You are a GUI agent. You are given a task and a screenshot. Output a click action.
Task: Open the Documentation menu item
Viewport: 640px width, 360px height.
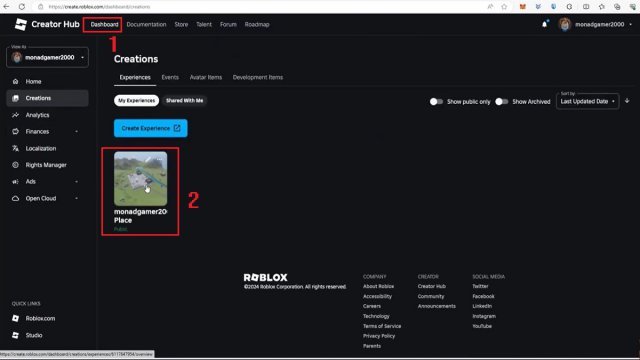click(146, 24)
